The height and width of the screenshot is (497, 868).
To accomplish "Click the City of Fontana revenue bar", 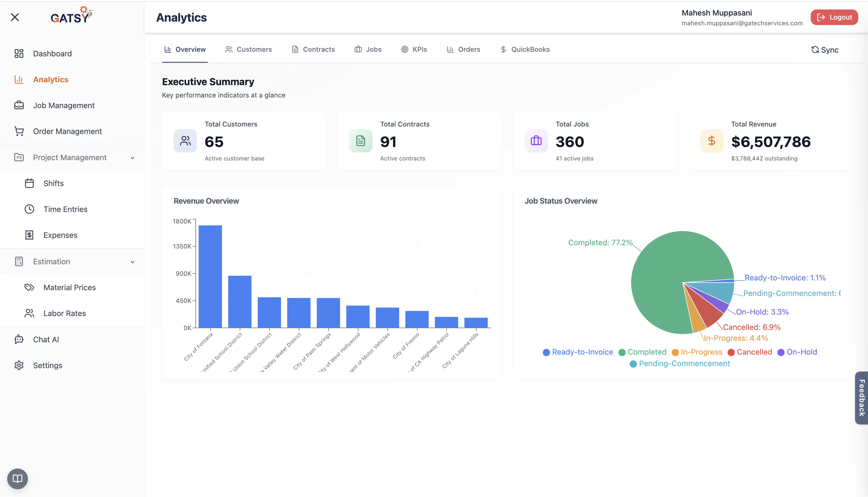I will pos(210,276).
